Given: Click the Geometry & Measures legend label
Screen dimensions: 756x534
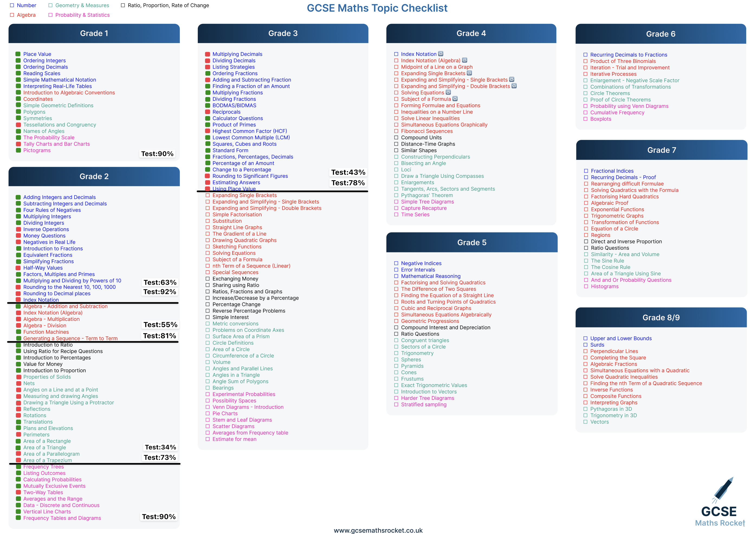Looking at the screenshot, I should (82, 5).
